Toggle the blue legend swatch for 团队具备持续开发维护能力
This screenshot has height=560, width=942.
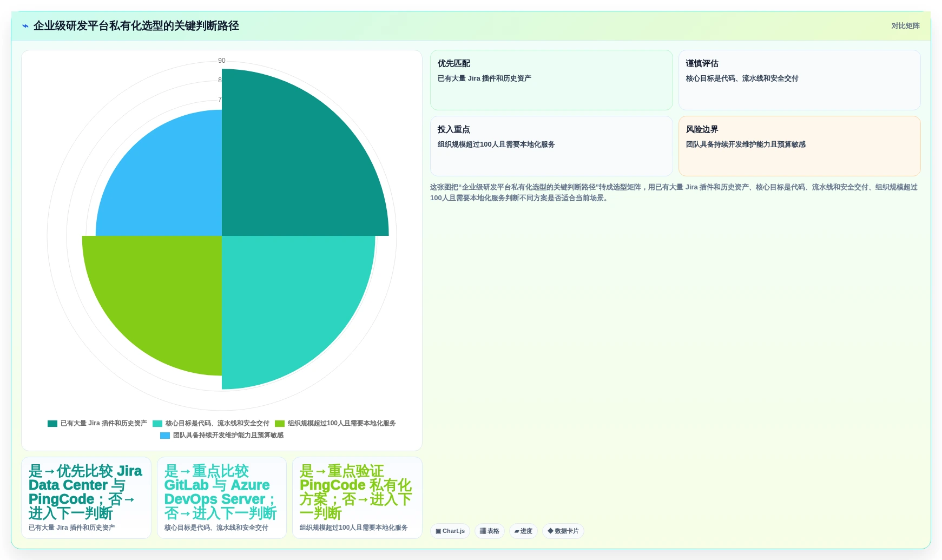(165, 436)
